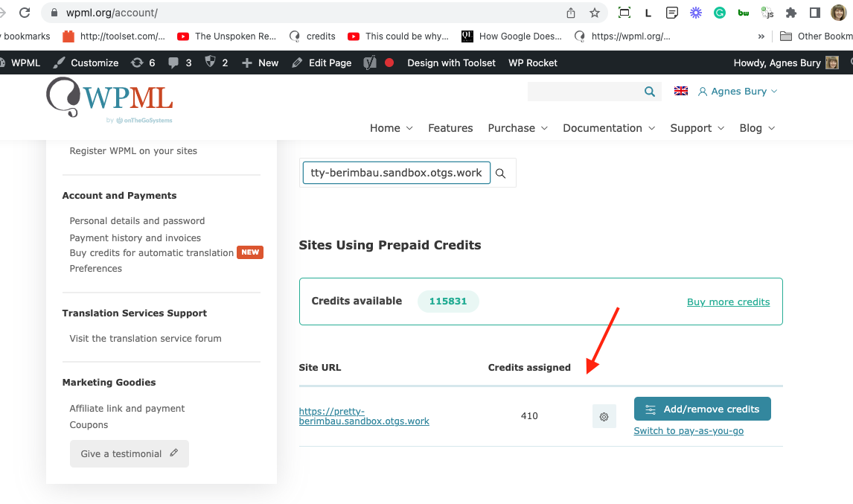Open Customize in the admin bar
This screenshot has width=853, height=504.
click(x=86, y=63)
